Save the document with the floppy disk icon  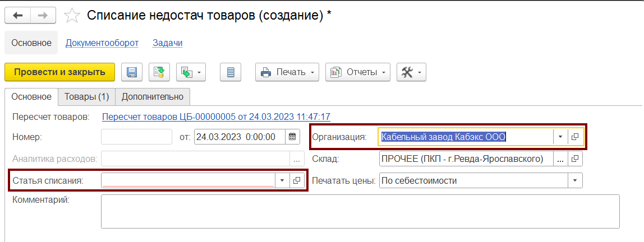131,72
